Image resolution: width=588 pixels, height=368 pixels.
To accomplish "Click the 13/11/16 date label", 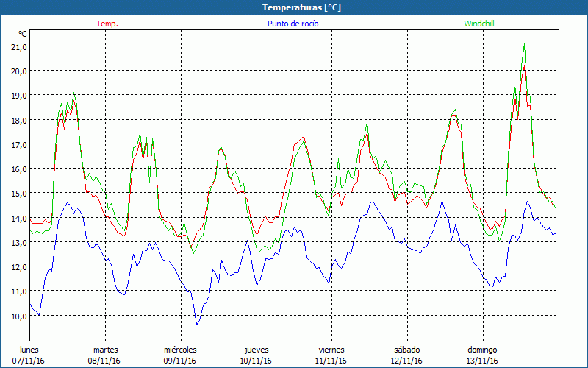I will click(482, 361).
